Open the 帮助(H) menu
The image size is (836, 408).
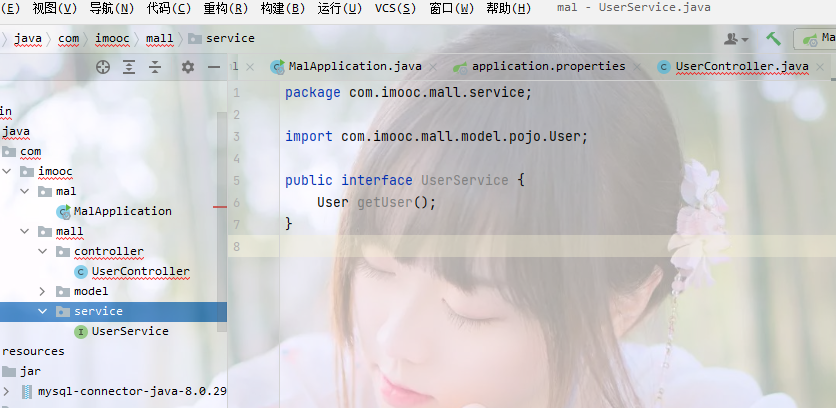(x=509, y=8)
